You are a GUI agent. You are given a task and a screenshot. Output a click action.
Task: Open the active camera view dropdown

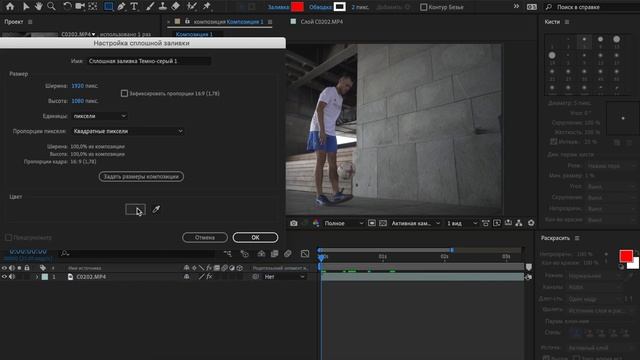click(x=416, y=223)
